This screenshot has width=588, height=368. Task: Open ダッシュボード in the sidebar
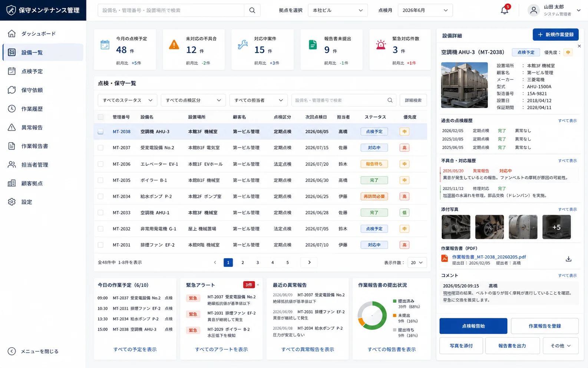pyautogui.click(x=43, y=34)
